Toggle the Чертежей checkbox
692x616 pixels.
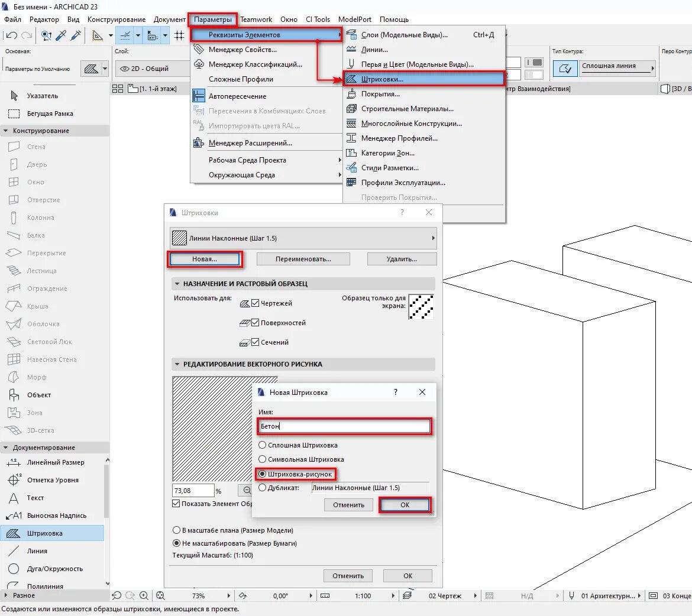[255, 303]
